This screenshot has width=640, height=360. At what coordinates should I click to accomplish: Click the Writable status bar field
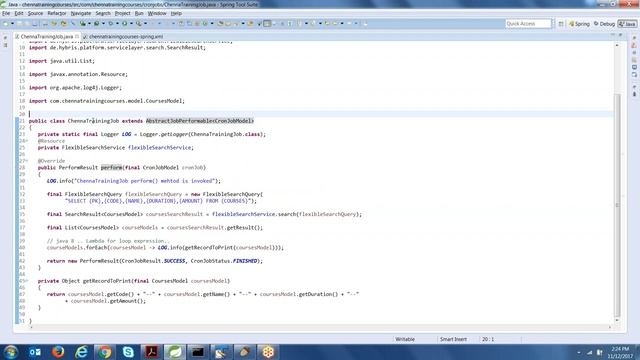point(405,339)
